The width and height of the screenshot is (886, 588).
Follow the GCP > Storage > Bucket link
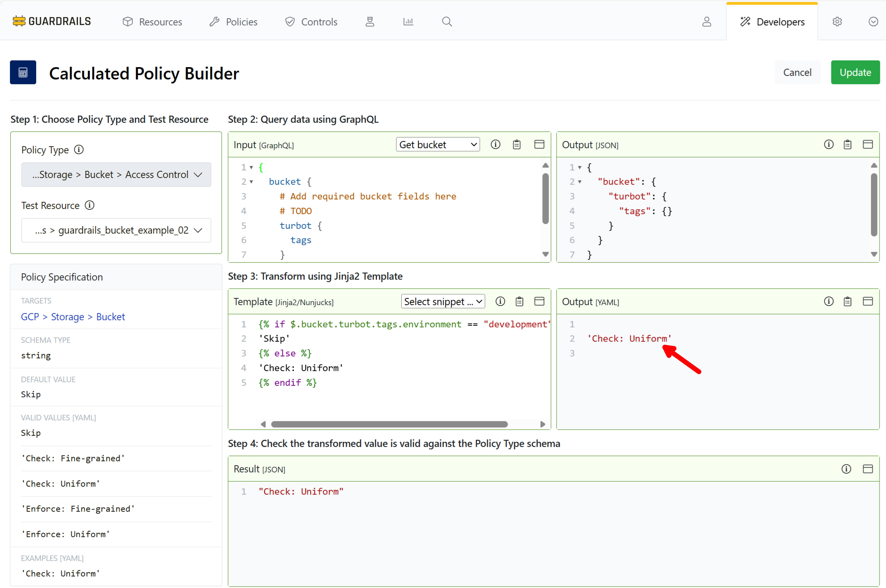point(73,316)
